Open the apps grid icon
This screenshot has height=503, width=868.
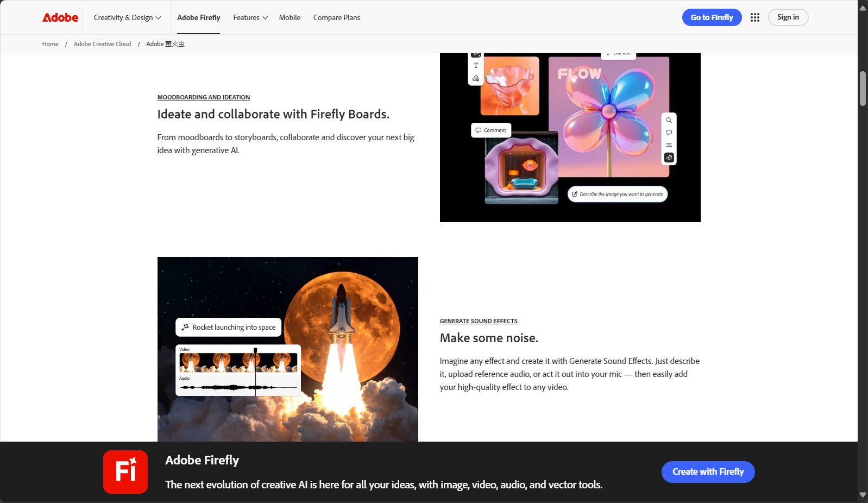pyautogui.click(x=755, y=17)
